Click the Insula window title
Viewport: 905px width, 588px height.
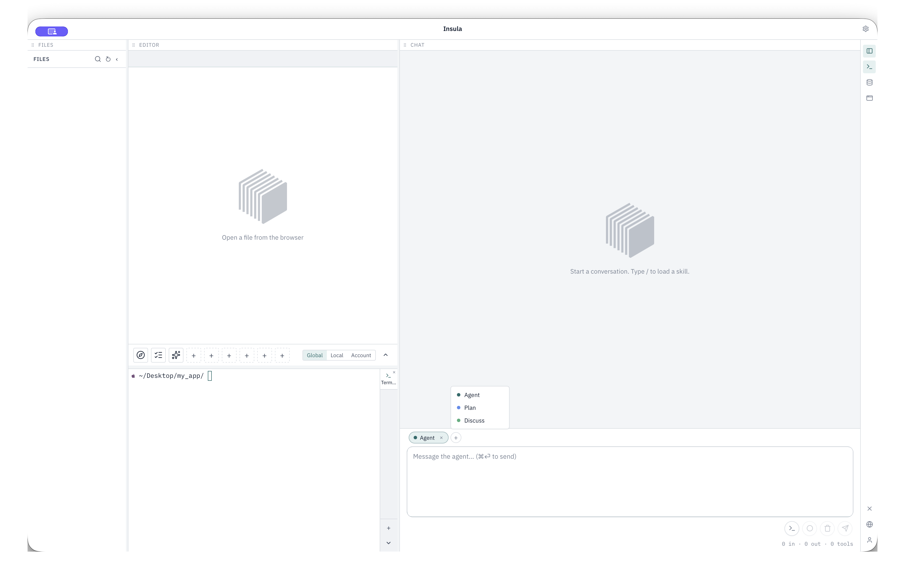tap(452, 29)
